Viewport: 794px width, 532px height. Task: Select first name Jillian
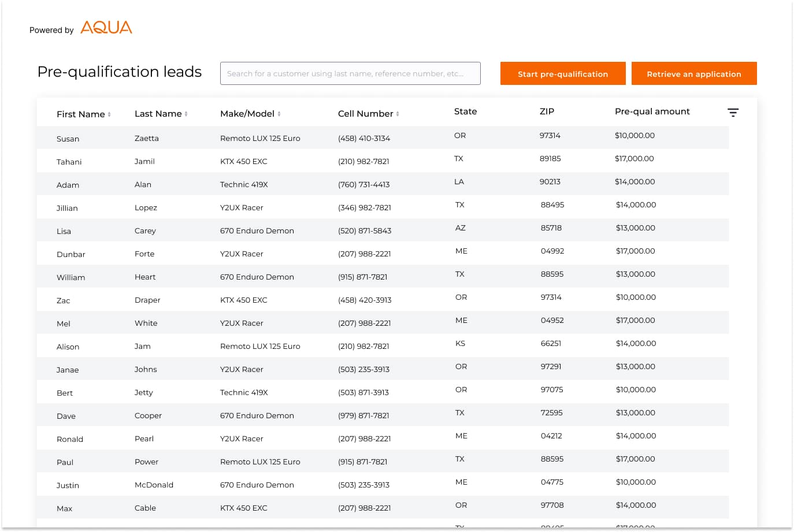click(x=67, y=208)
